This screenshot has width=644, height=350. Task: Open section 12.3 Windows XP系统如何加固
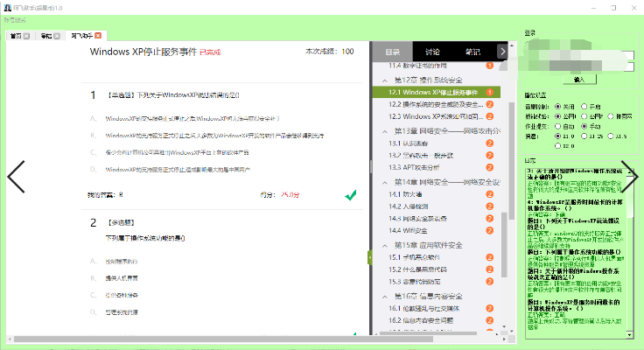436,116
